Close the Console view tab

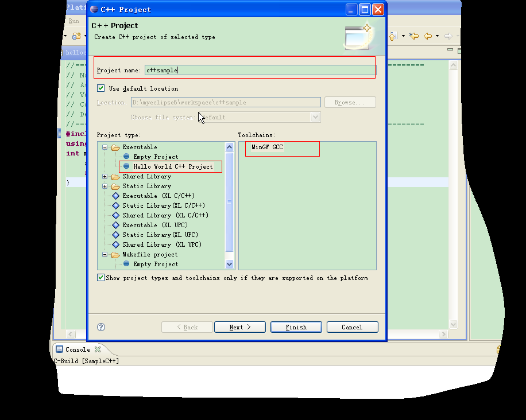[x=98, y=349]
